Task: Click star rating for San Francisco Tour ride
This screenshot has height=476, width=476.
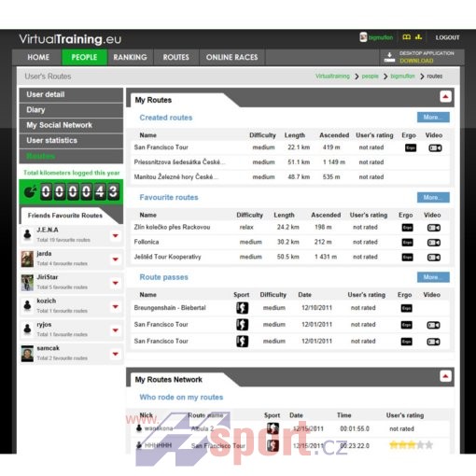Action: click(x=411, y=445)
